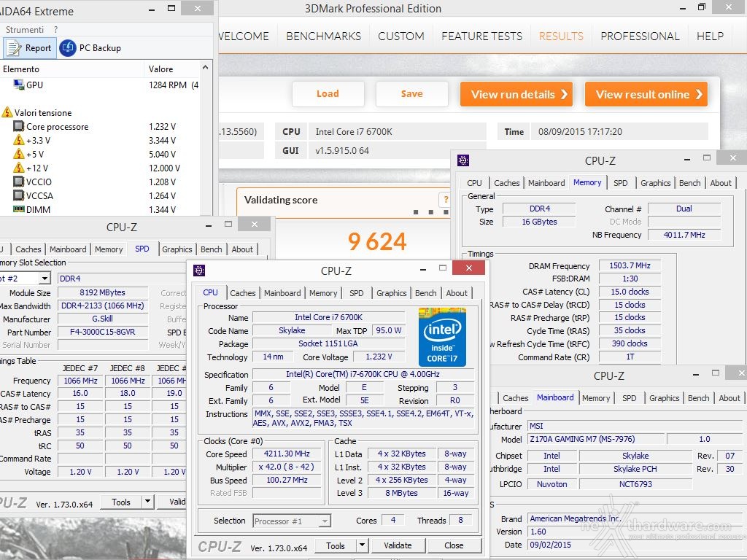Viewport: 747px width, 560px height.
Task: Click the DRAM Frequency value 1503.7 MHz
Action: [630, 265]
